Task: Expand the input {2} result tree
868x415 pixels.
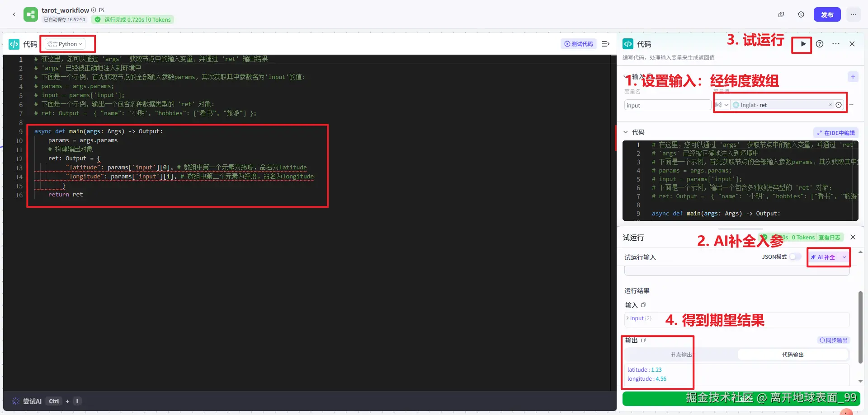Action: tap(627, 318)
